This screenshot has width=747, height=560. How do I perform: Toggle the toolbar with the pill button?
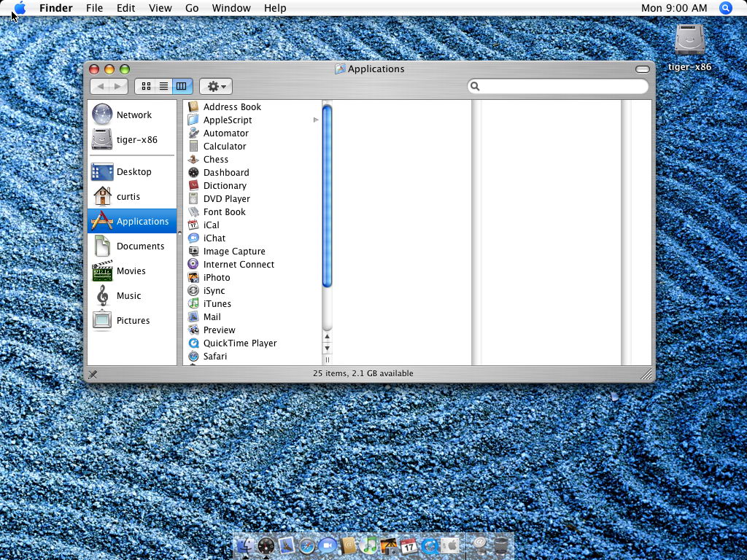tap(642, 69)
